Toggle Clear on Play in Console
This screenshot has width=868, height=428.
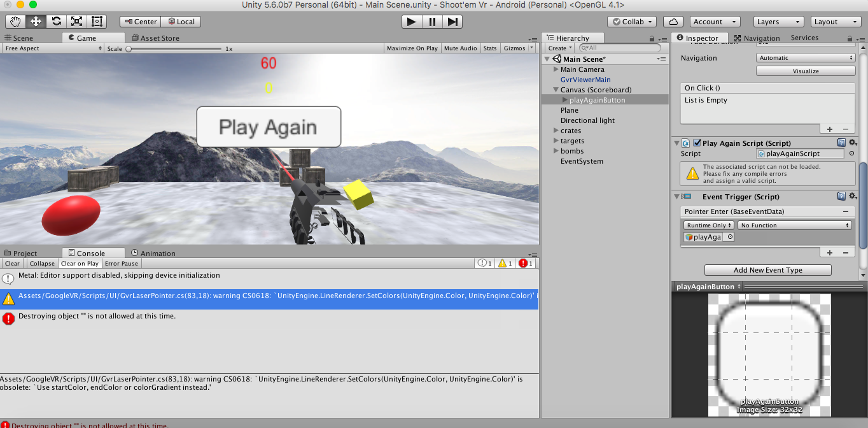click(x=80, y=264)
